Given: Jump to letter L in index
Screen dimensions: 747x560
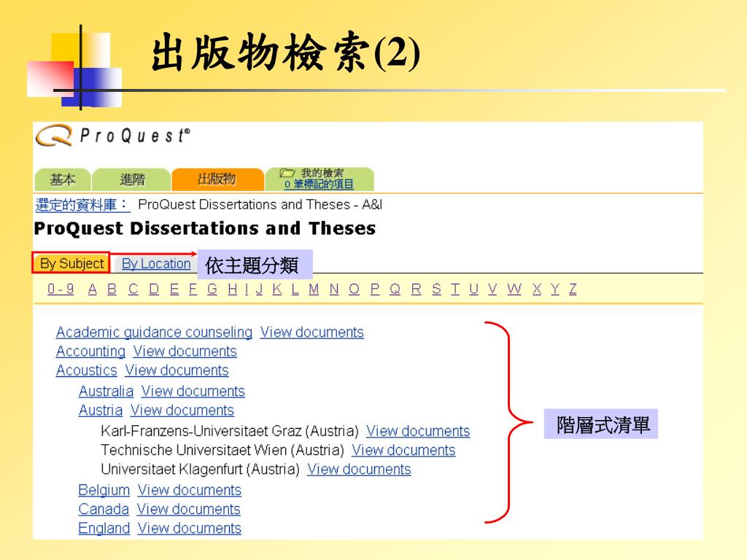Looking at the screenshot, I should [295, 289].
